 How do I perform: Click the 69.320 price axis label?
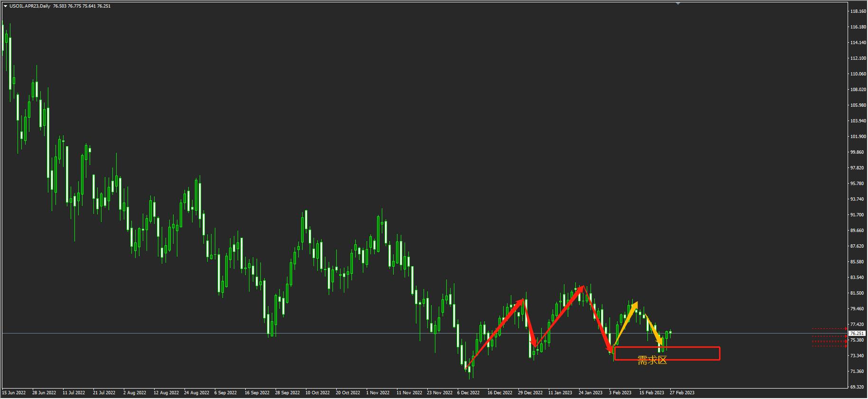tap(858, 387)
